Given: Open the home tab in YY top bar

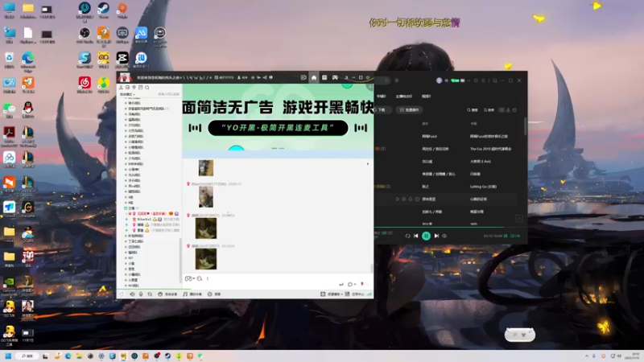Looking at the screenshot, I should click(314, 77).
